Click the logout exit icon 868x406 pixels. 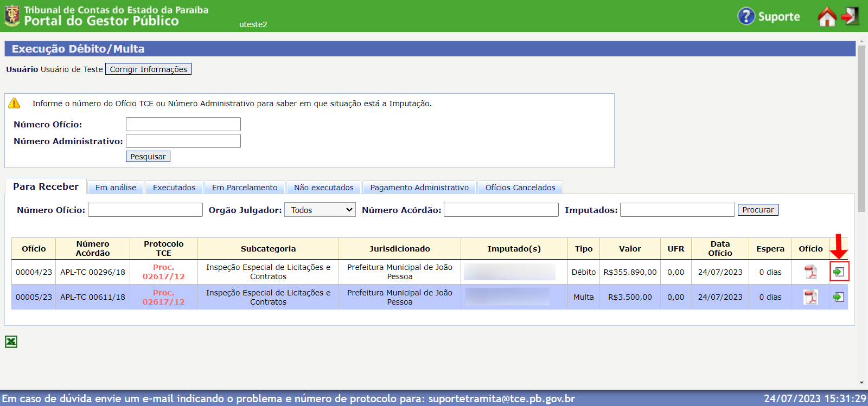coord(850,16)
